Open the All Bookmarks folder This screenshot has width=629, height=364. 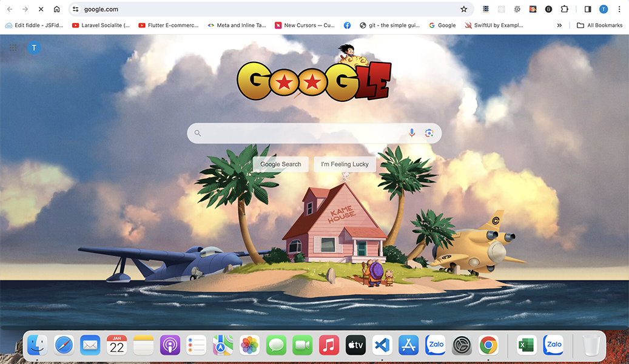[599, 25]
